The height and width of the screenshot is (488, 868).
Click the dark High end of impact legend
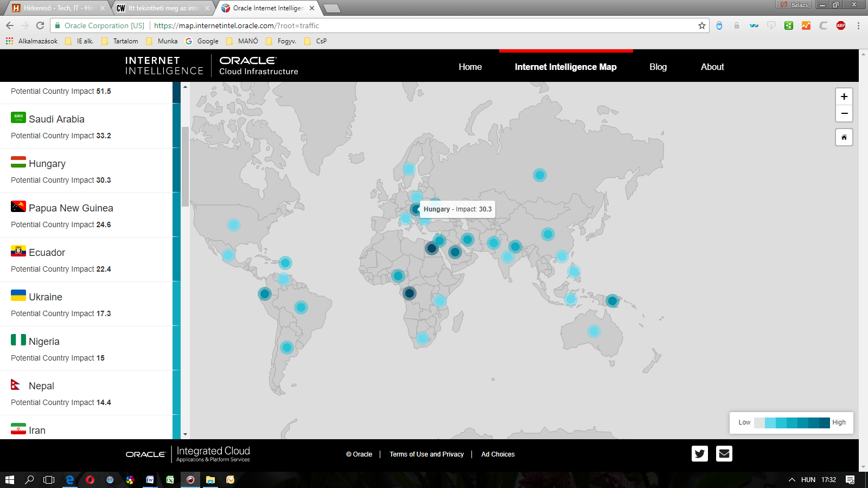pyautogui.click(x=825, y=423)
